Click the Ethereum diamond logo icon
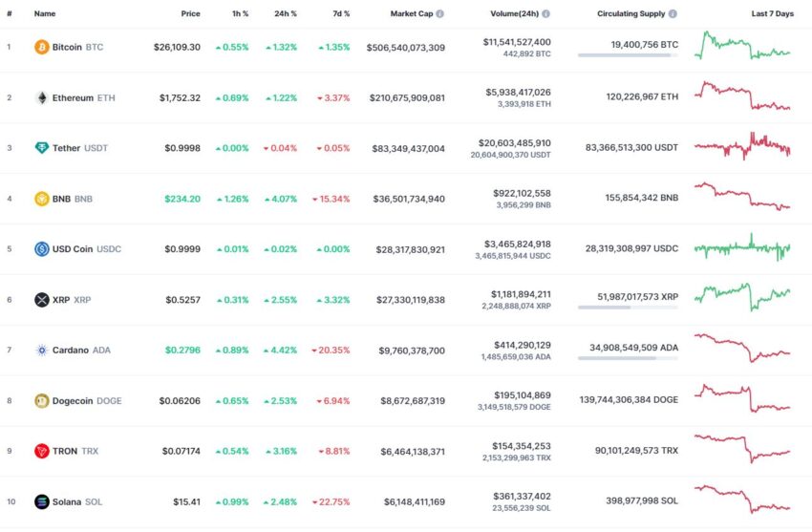 coord(41,97)
